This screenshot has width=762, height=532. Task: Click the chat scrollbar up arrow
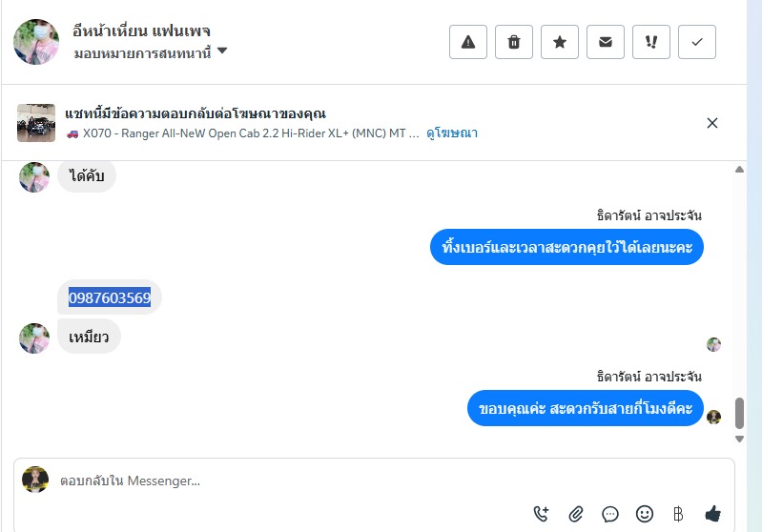click(x=739, y=170)
